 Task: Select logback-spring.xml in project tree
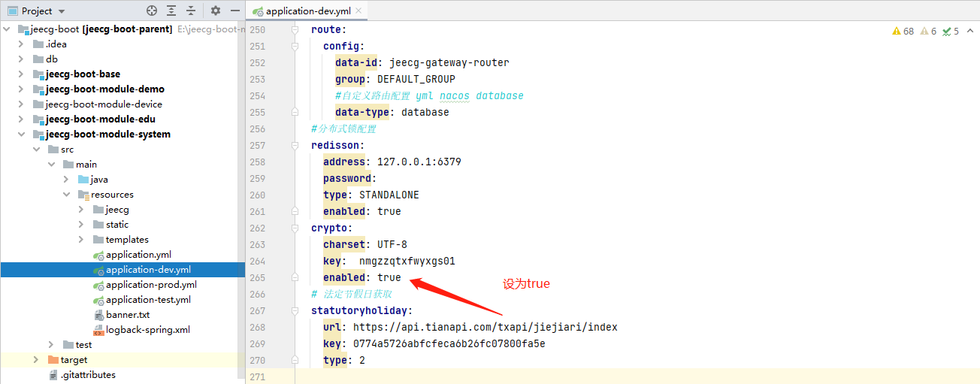[148, 329]
